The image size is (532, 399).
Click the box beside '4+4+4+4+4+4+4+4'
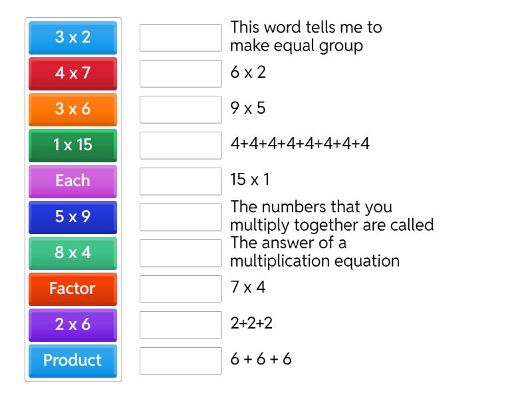(x=180, y=146)
